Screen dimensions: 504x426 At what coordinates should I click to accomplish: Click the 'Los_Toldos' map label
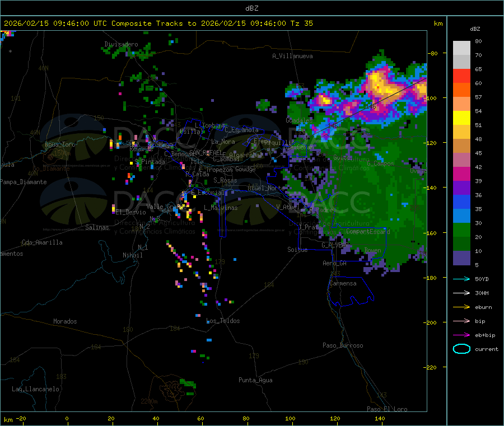coord(223,321)
